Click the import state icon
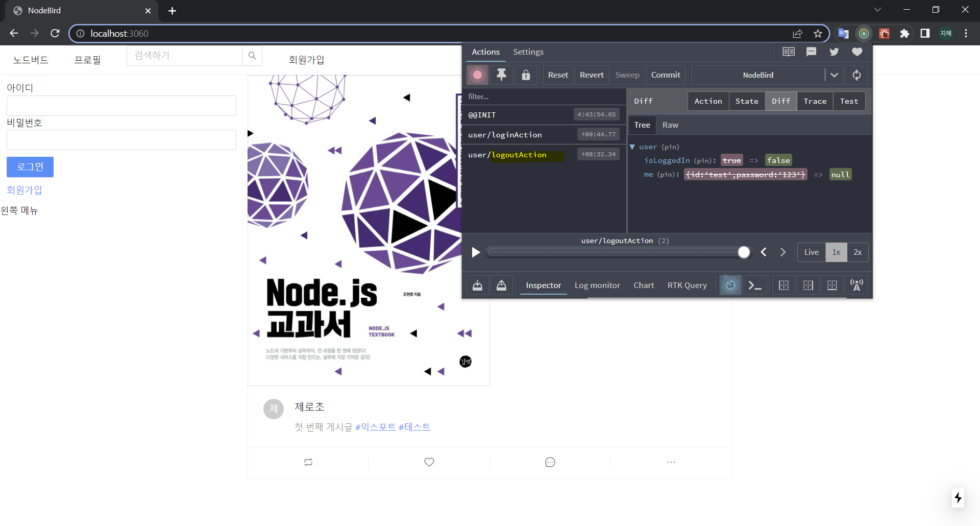This screenshot has width=980, height=526. point(477,285)
